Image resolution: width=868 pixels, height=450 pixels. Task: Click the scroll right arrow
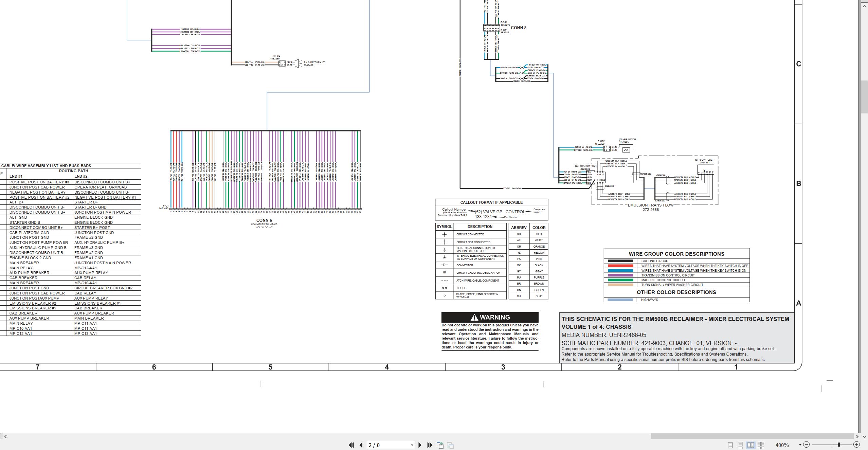857,436
